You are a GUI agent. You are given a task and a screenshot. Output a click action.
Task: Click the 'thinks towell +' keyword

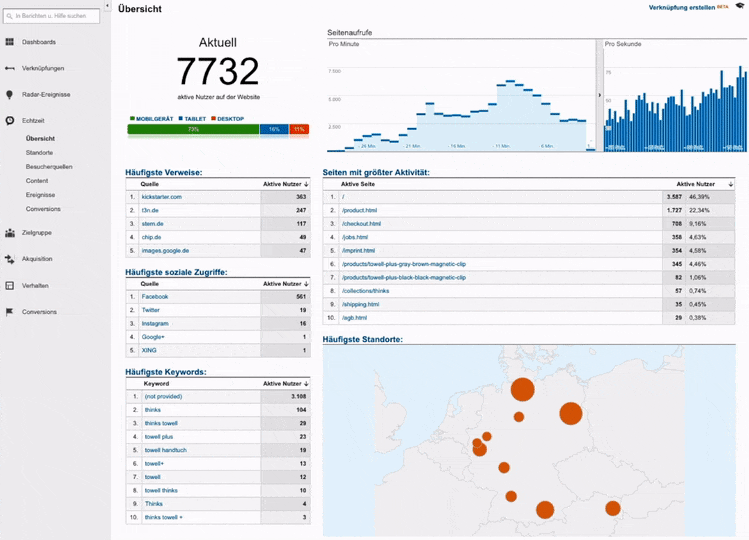(x=164, y=517)
